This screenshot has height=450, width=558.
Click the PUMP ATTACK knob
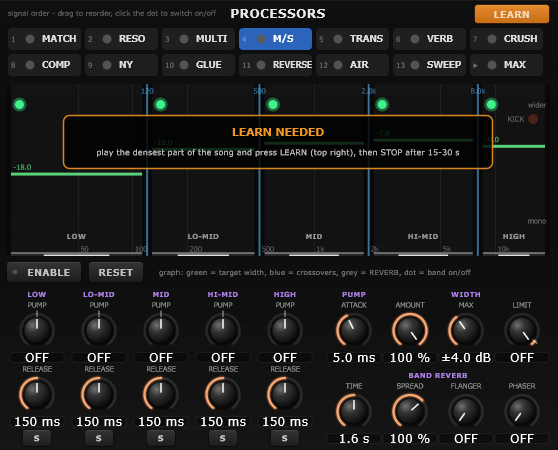[x=354, y=330]
